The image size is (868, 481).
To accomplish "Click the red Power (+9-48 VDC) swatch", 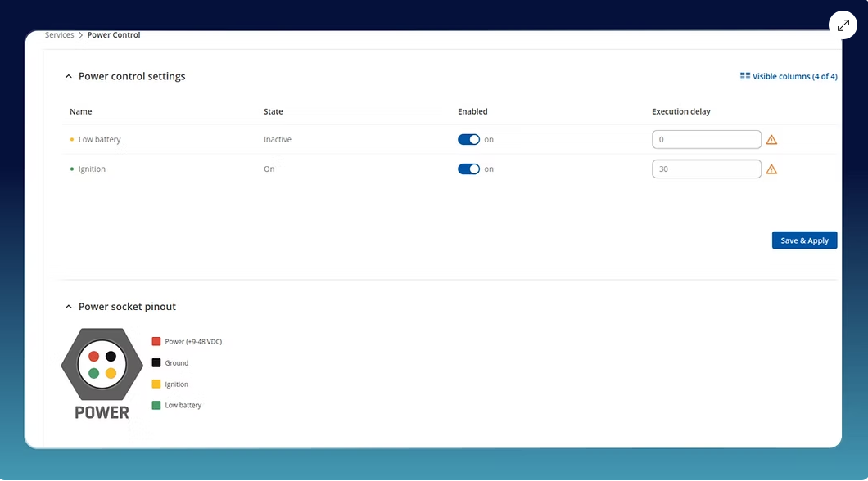I will pos(156,341).
